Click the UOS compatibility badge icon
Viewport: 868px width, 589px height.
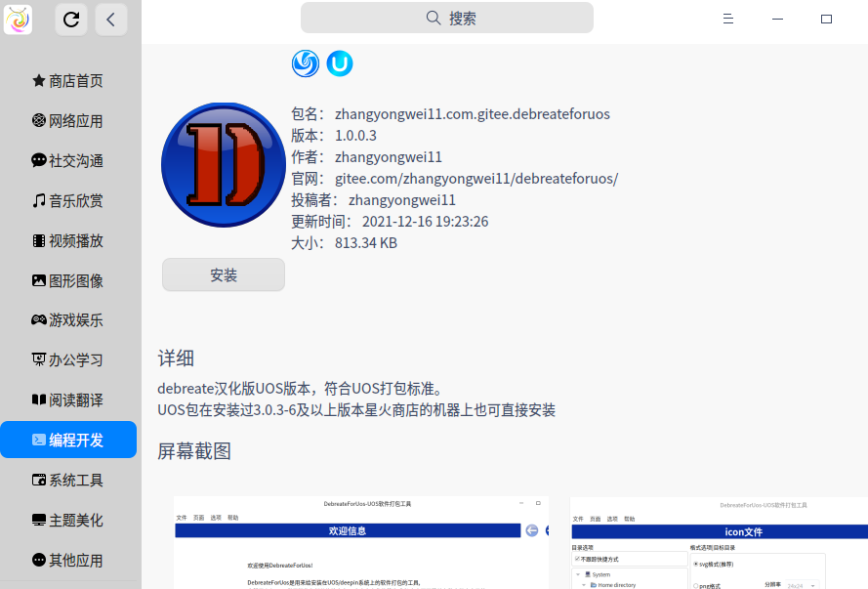(x=339, y=63)
